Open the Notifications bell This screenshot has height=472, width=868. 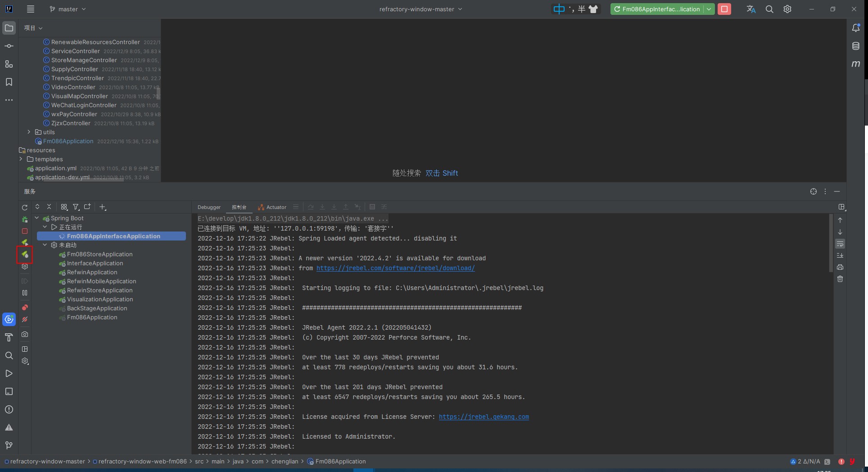point(856,28)
